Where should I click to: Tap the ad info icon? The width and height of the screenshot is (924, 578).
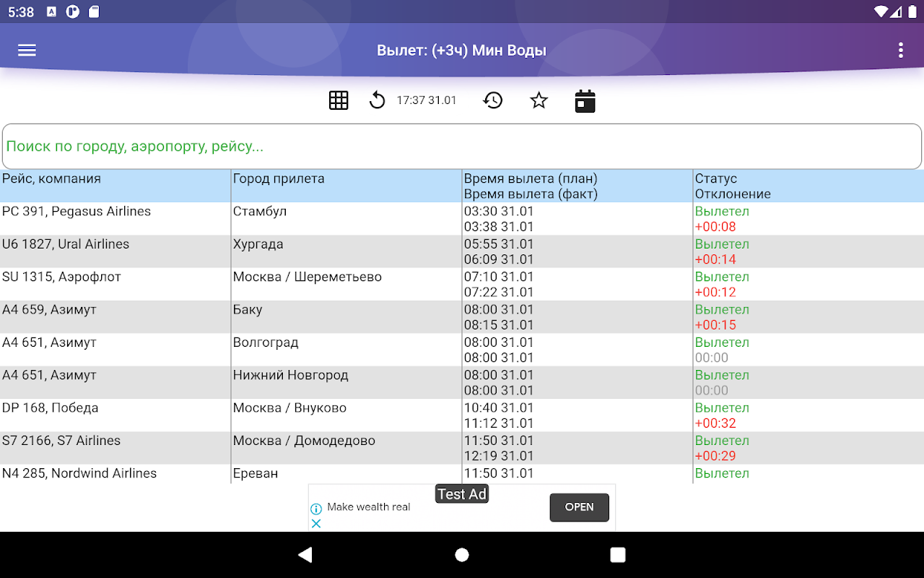tap(316, 509)
